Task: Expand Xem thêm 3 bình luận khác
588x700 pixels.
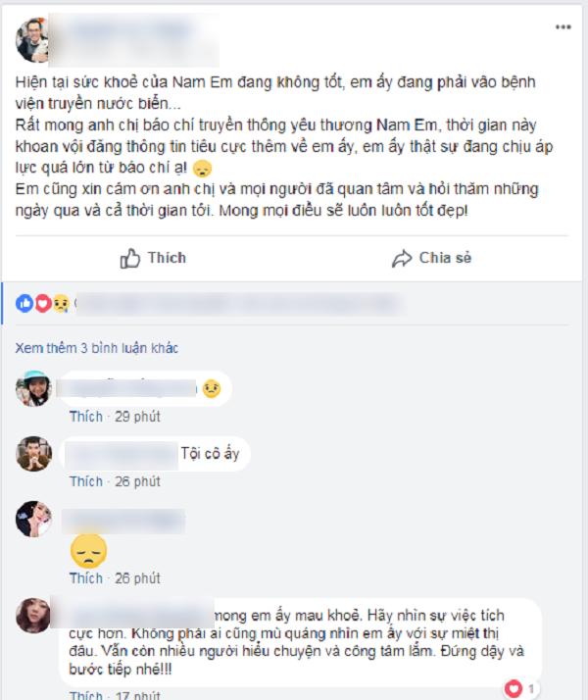Action: pos(97,348)
